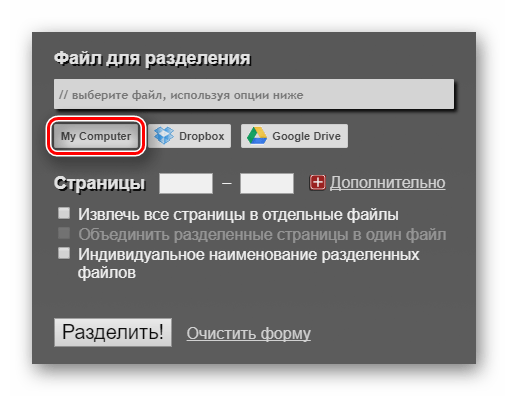Click the file selection text field

coord(254,94)
